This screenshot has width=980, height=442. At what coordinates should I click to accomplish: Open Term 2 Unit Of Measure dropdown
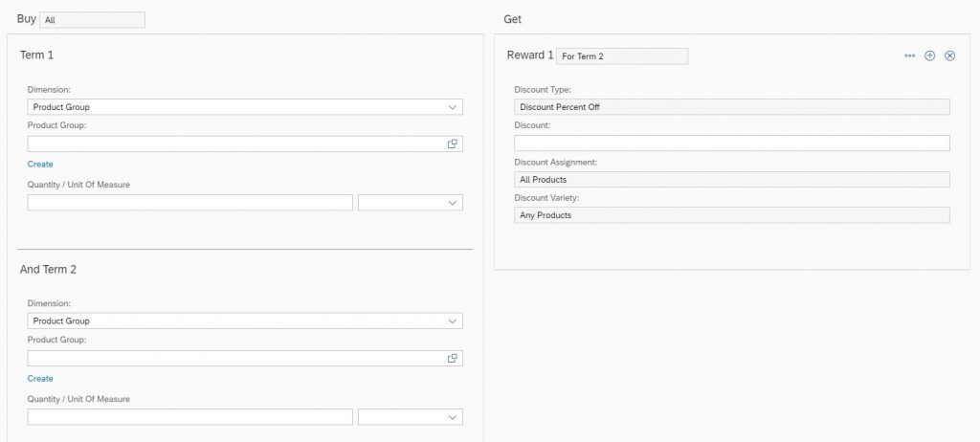click(x=410, y=417)
